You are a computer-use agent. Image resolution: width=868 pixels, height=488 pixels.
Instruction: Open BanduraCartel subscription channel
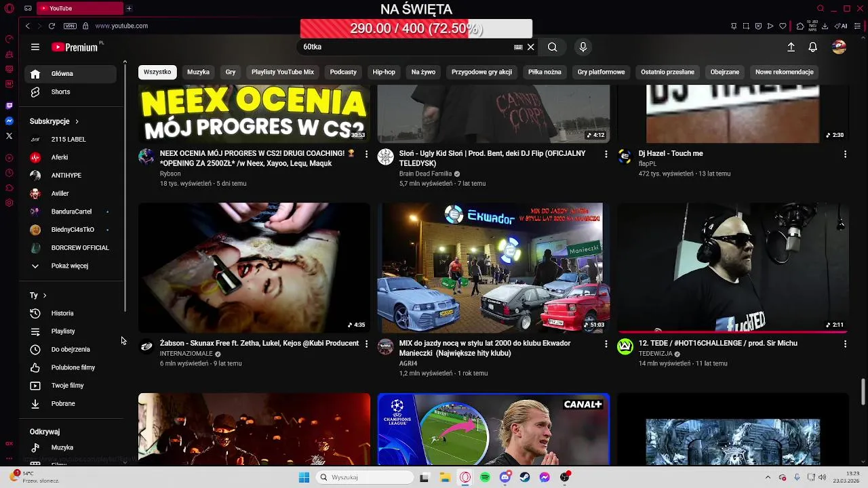[70, 211]
